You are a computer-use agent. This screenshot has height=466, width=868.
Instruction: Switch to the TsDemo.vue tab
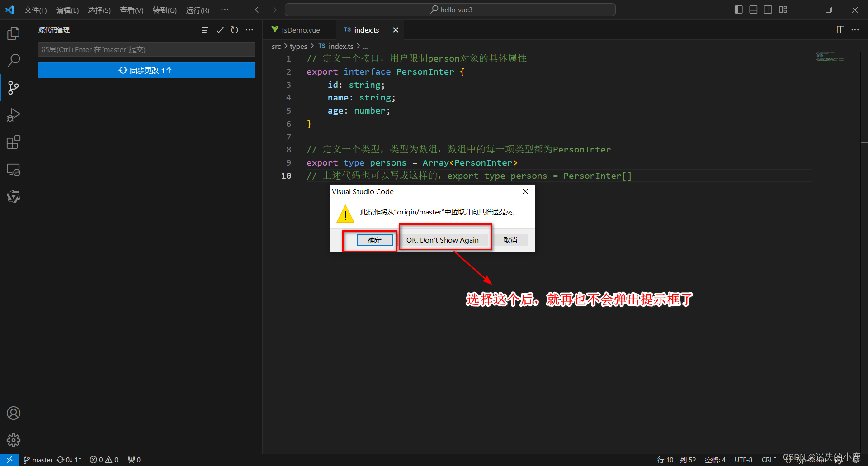299,30
